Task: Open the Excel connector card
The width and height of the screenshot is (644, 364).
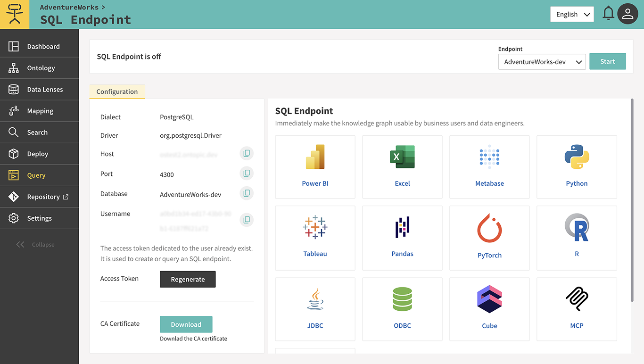Action: 402,167
